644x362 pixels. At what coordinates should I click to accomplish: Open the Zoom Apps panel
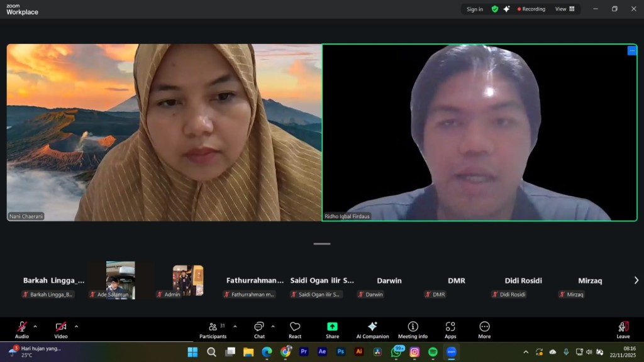[450, 328]
